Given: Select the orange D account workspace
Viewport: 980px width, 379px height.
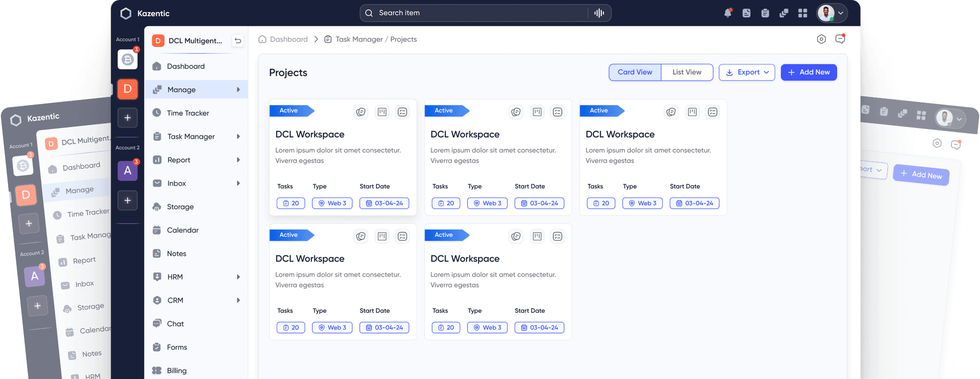Looking at the screenshot, I should tap(128, 89).
